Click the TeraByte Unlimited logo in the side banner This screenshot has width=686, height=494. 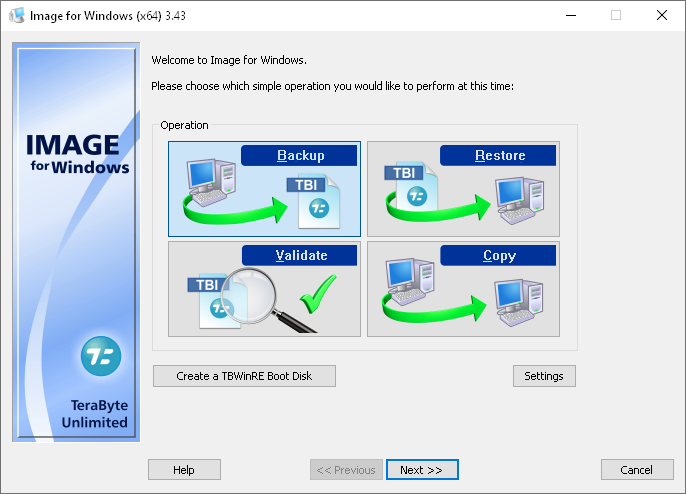click(101, 356)
